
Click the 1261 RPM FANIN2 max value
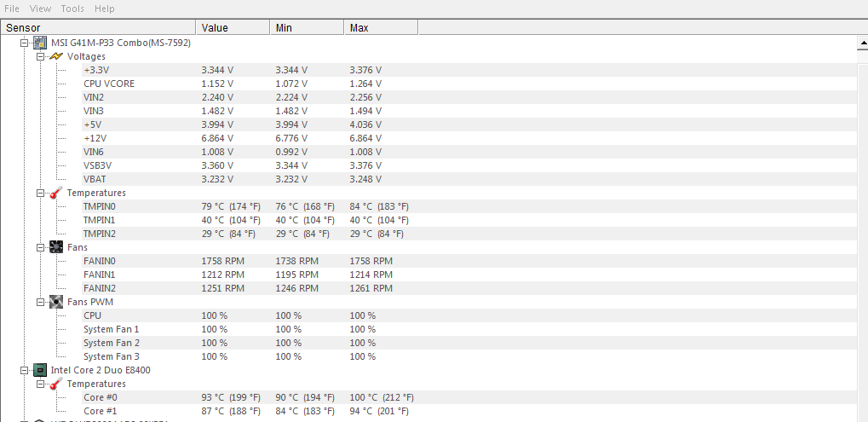(x=371, y=288)
